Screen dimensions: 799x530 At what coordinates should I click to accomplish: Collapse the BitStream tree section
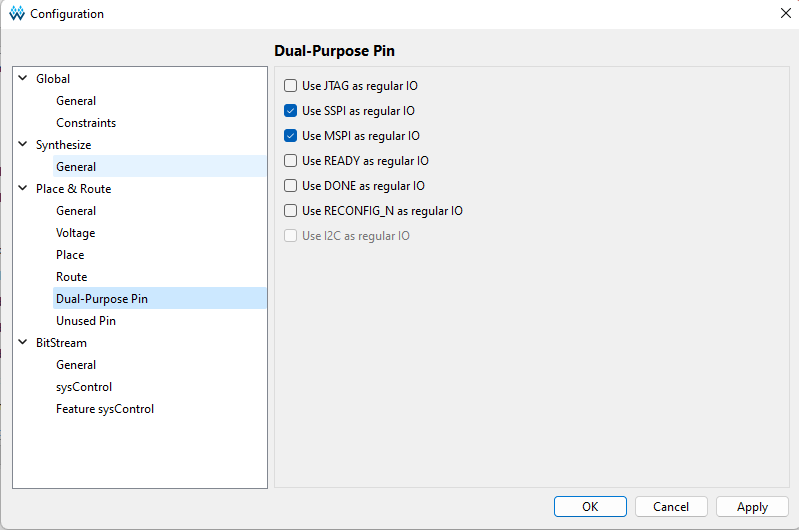(x=23, y=342)
